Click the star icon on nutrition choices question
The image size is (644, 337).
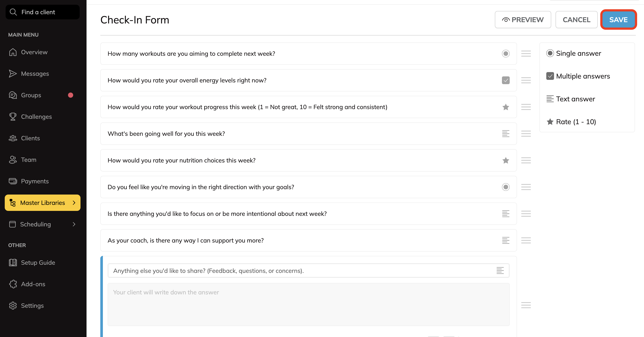[x=506, y=160]
